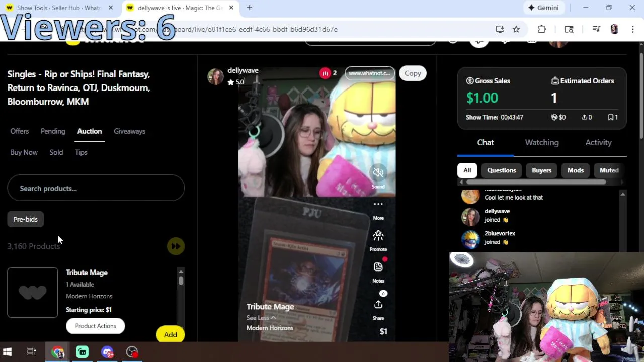Click the Chrome icon on the taskbar
The width and height of the screenshot is (644, 362).
click(58, 352)
